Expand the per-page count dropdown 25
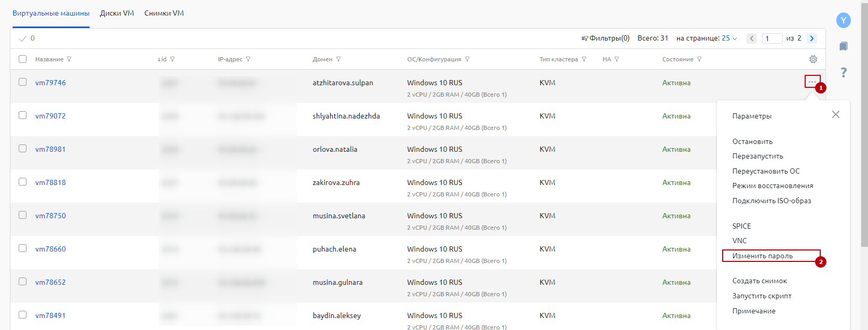 pos(729,38)
